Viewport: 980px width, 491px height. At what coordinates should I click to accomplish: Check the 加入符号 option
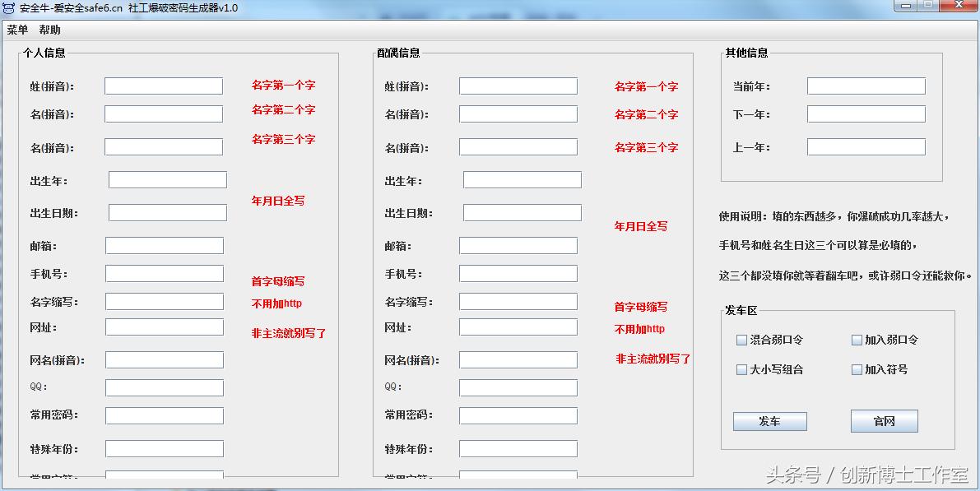pyautogui.click(x=857, y=369)
